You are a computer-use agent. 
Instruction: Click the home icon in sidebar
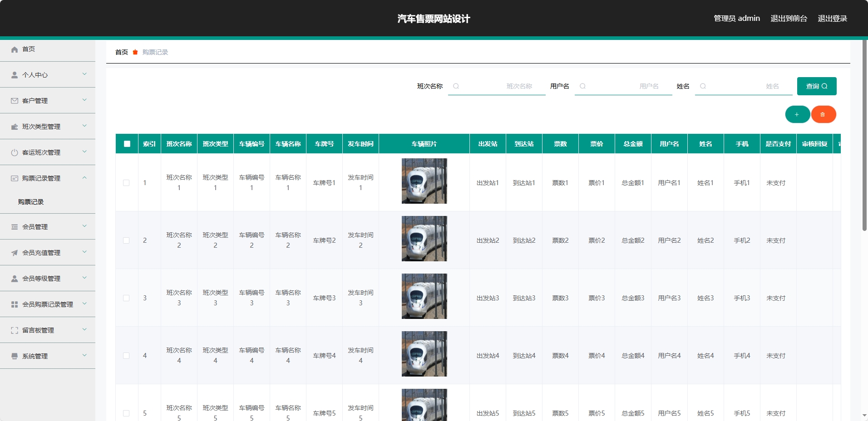click(15, 49)
